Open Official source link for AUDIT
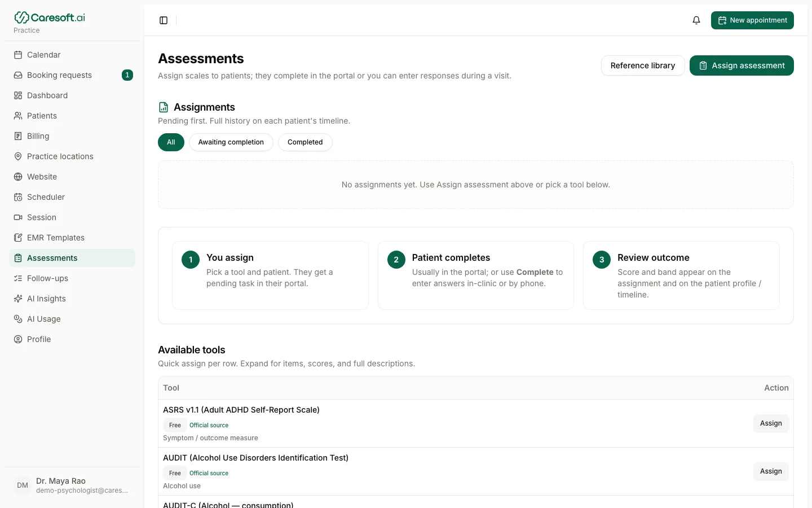Screen dimensions: 812x508 (x=209, y=473)
